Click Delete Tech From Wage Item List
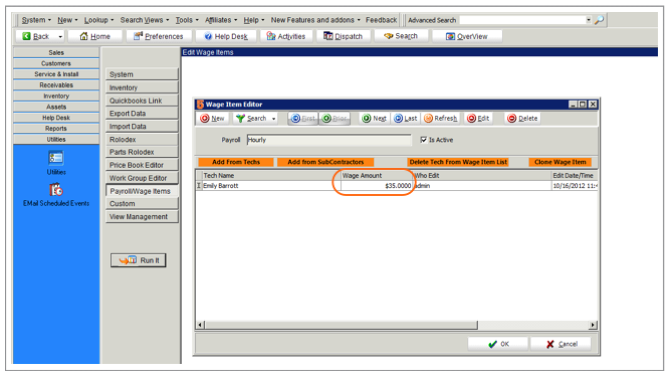Viewport: 671px width, 376px height. click(458, 162)
